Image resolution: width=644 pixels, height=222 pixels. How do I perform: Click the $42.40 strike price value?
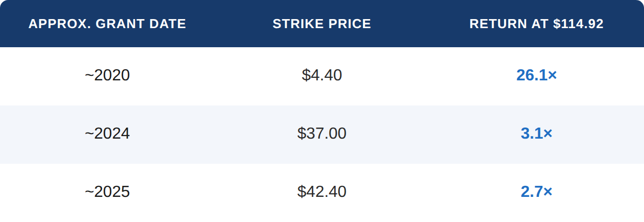click(x=322, y=192)
